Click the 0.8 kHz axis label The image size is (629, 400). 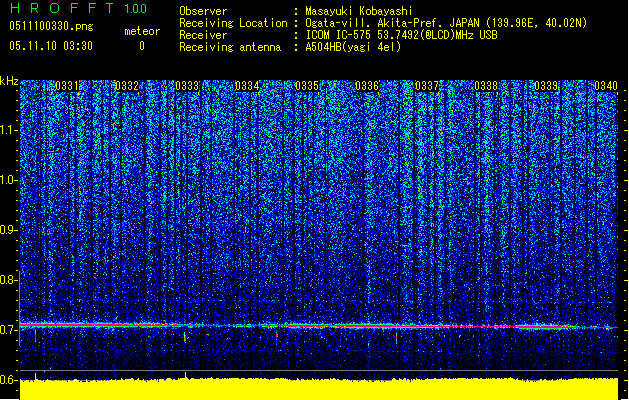8,280
